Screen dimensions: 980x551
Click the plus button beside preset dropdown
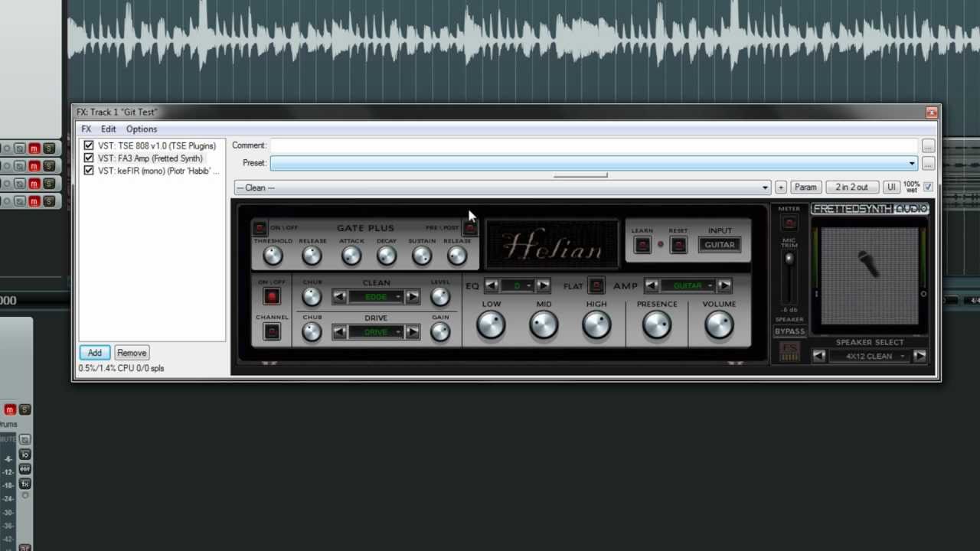pos(781,187)
